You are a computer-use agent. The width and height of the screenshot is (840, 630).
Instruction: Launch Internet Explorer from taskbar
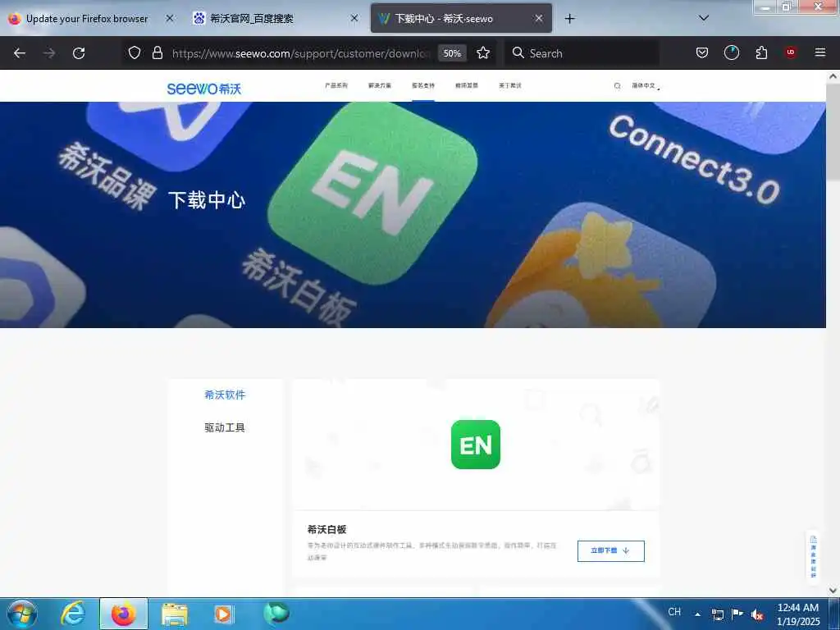coord(73,614)
